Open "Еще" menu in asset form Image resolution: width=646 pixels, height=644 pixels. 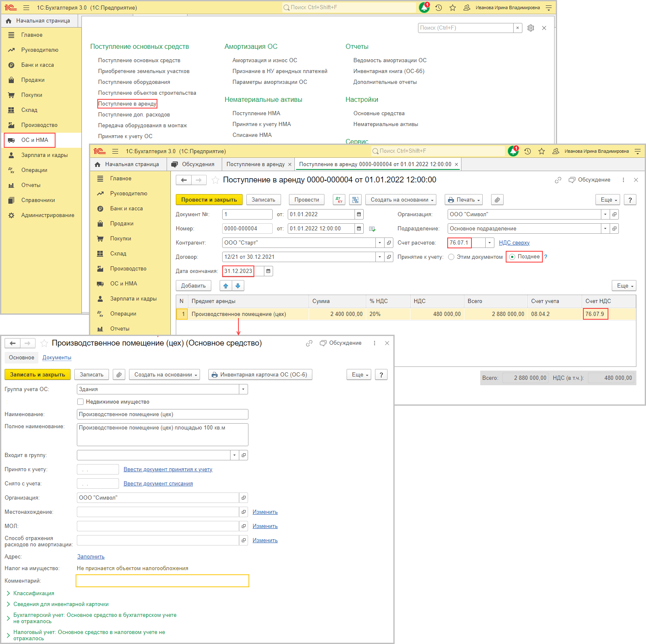pos(359,375)
